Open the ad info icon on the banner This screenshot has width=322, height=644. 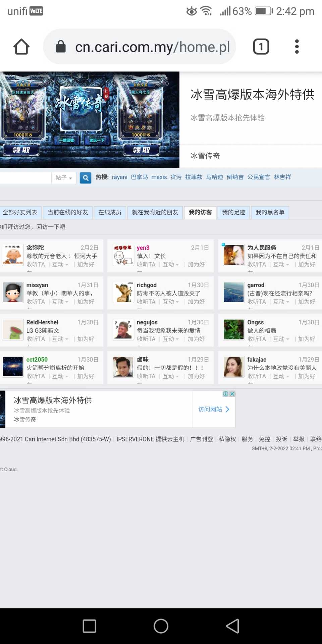pos(226,394)
